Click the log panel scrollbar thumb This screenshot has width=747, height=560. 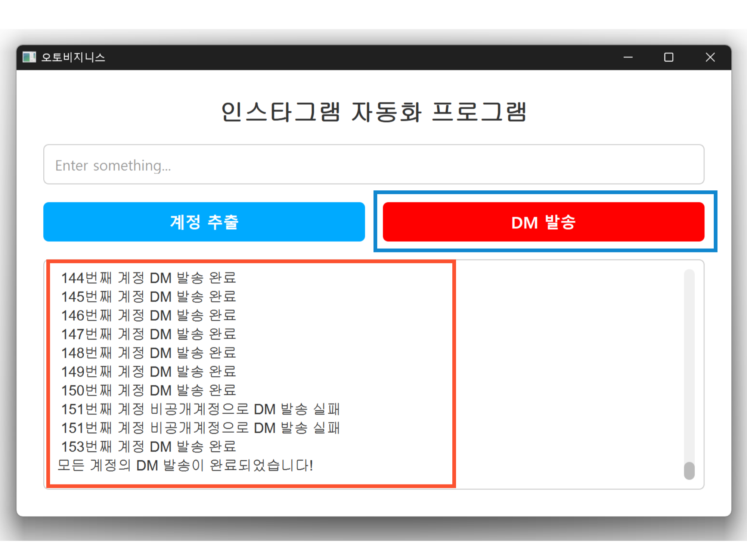[x=689, y=470]
